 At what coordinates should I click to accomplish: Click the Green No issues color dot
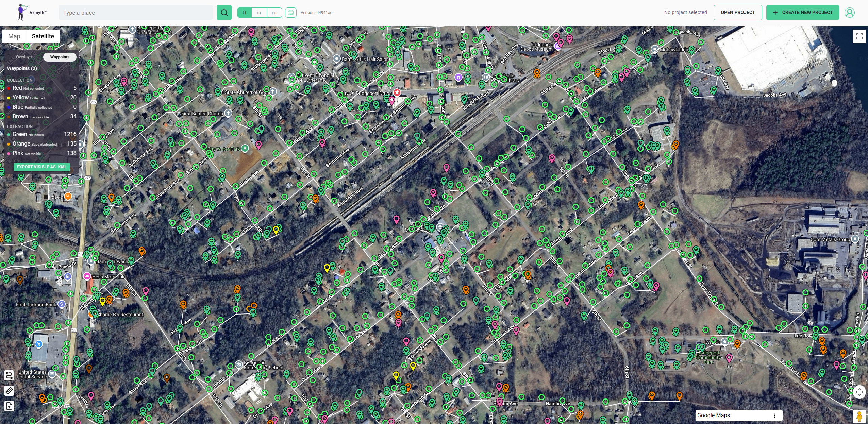coord(9,135)
